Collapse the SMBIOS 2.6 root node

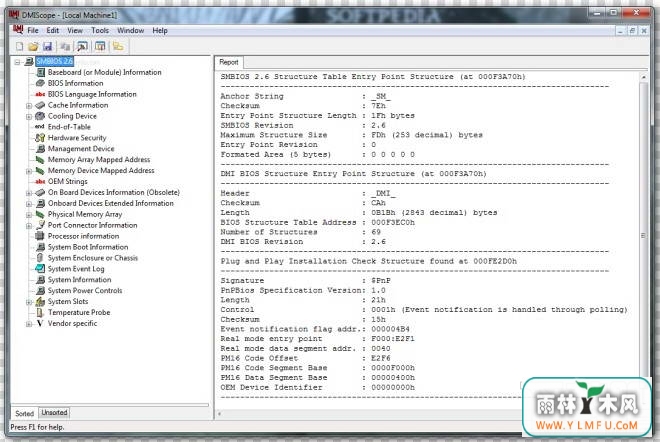tap(17, 62)
